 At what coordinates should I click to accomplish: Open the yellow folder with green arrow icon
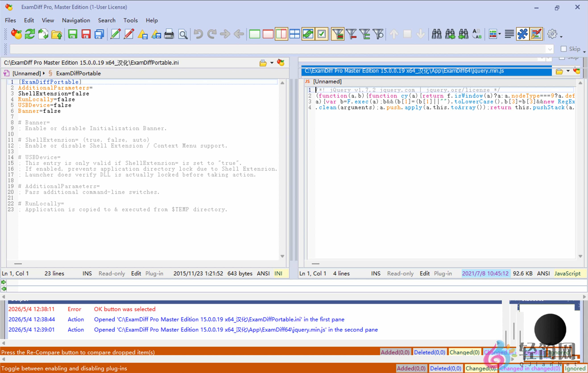57,34
